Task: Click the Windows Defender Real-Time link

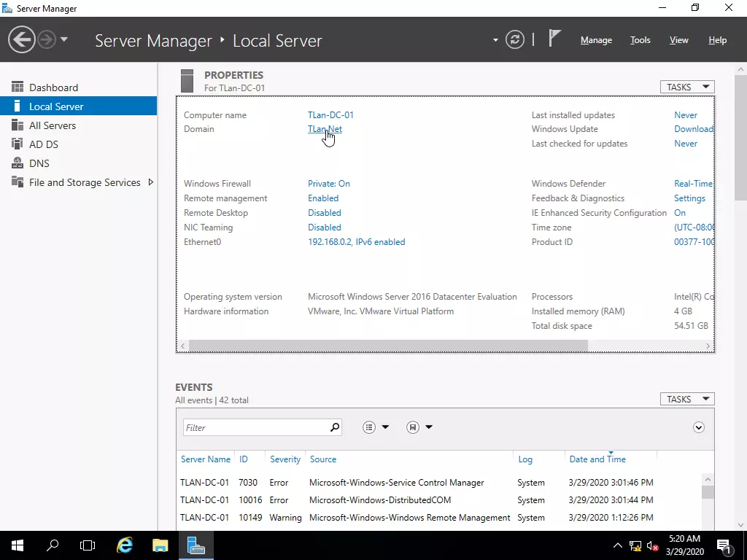Action: 694,183
